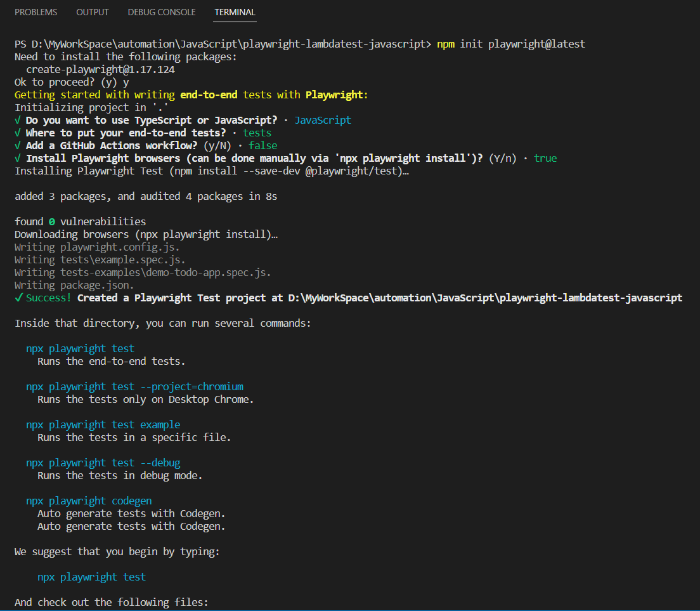
Task: Click the false answer for GitHub Actions
Action: point(263,145)
